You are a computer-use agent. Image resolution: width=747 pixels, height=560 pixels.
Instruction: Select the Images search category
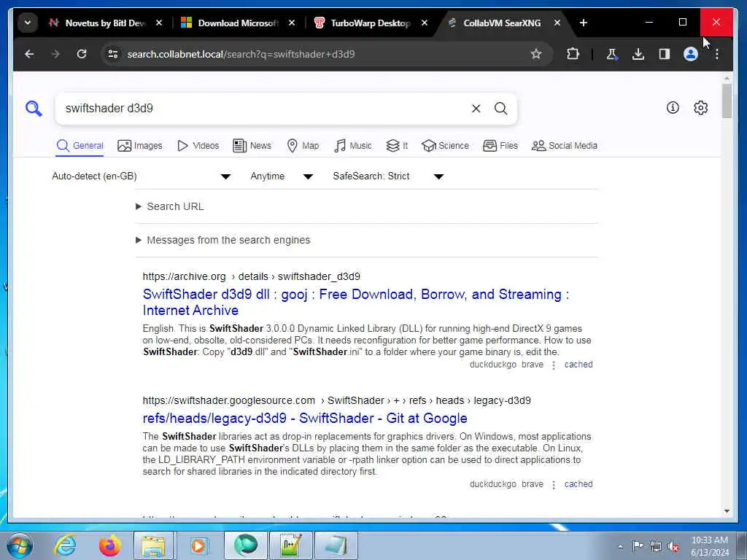pyautogui.click(x=139, y=146)
